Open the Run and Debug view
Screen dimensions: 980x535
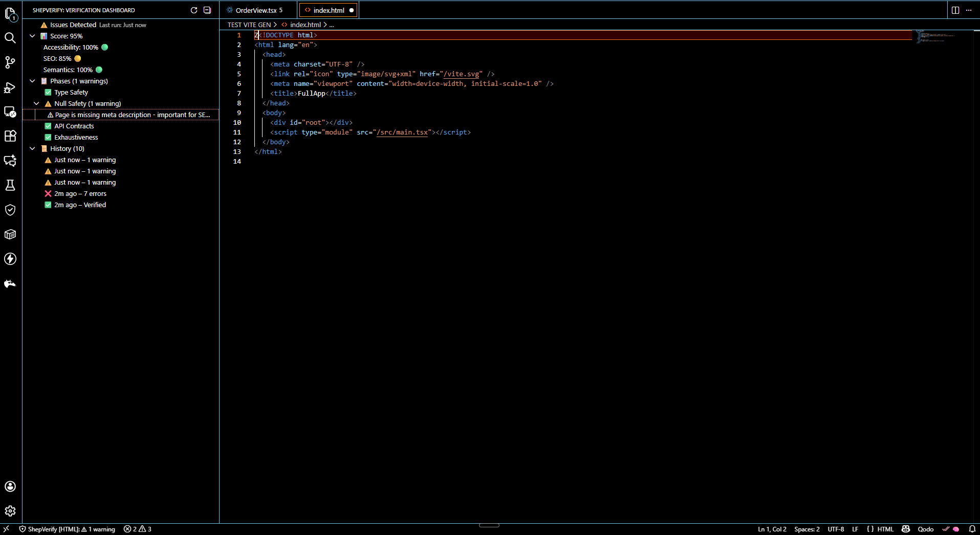pos(10,87)
